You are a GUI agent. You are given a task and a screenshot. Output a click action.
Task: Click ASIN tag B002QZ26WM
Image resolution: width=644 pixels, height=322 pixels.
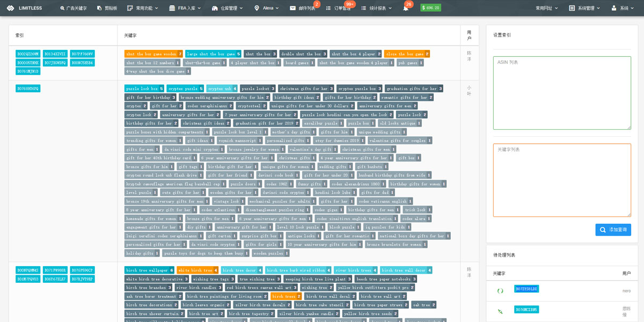(28, 54)
